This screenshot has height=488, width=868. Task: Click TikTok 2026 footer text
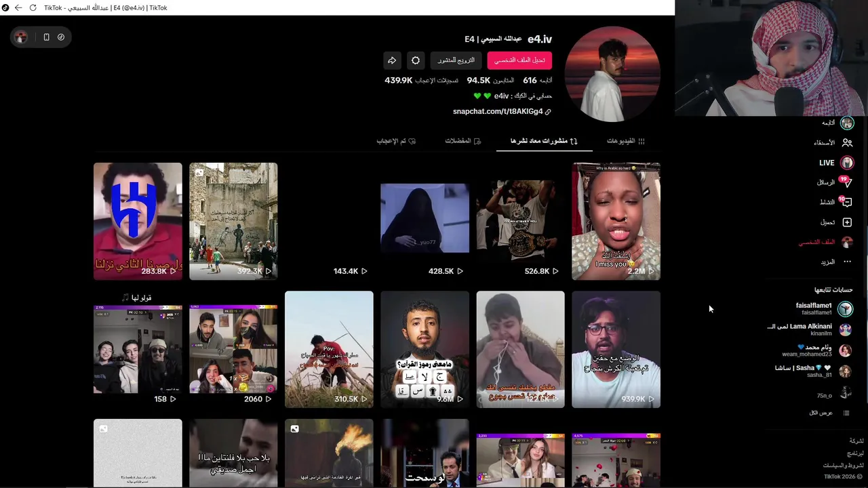[843, 476]
